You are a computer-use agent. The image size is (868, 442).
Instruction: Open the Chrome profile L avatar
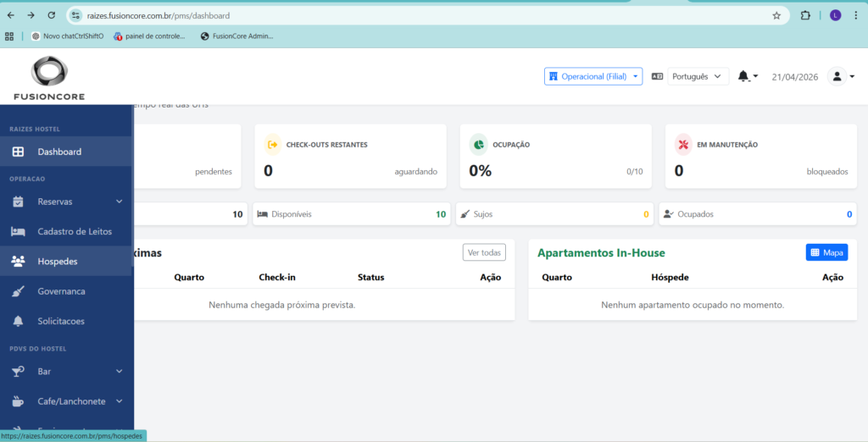(x=835, y=15)
